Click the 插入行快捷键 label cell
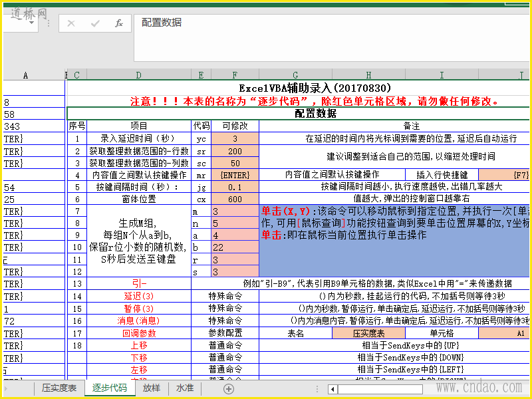The height and width of the screenshot is (399, 532). 442,175
